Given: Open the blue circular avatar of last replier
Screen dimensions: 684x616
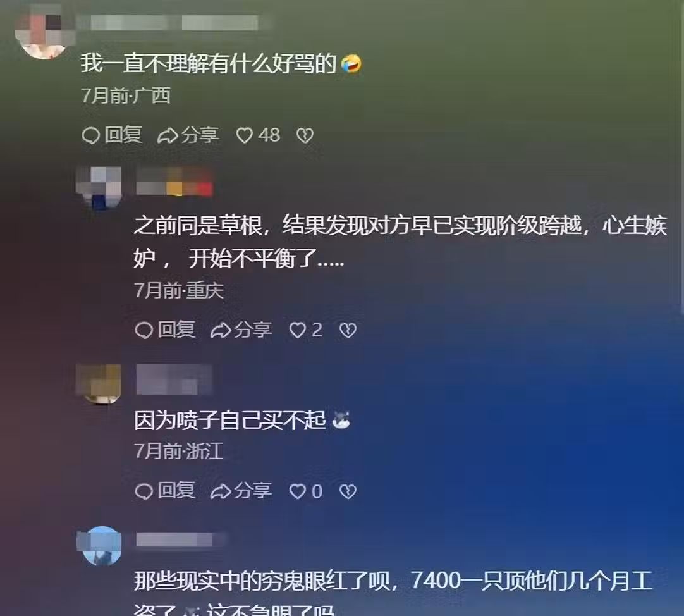Looking at the screenshot, I should [x=101, y=546].
